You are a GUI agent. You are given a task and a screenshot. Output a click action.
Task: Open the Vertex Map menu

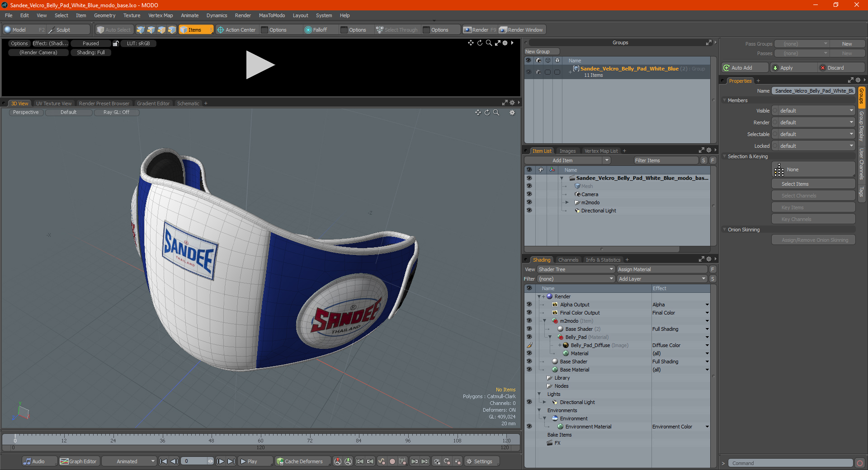click(160, 15)
